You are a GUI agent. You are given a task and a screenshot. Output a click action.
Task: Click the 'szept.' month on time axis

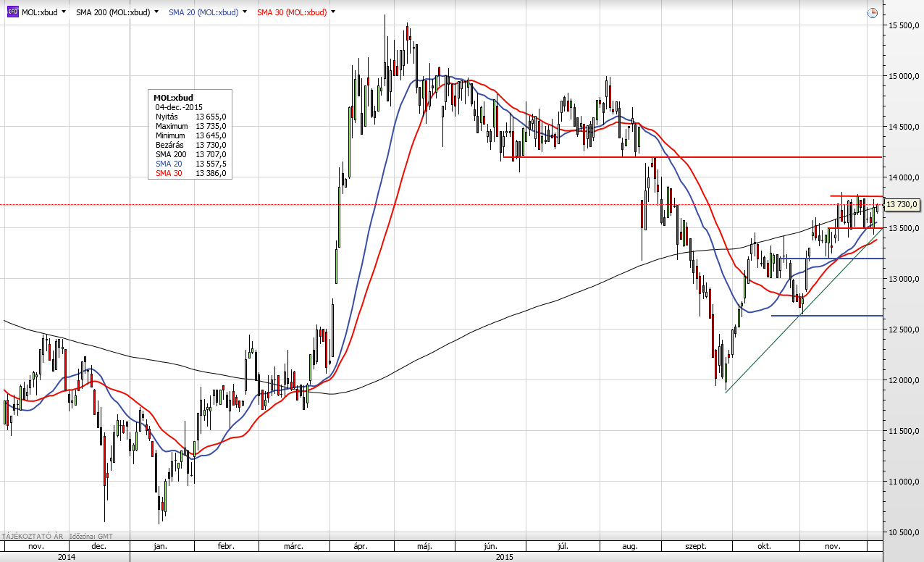point(697,546)
